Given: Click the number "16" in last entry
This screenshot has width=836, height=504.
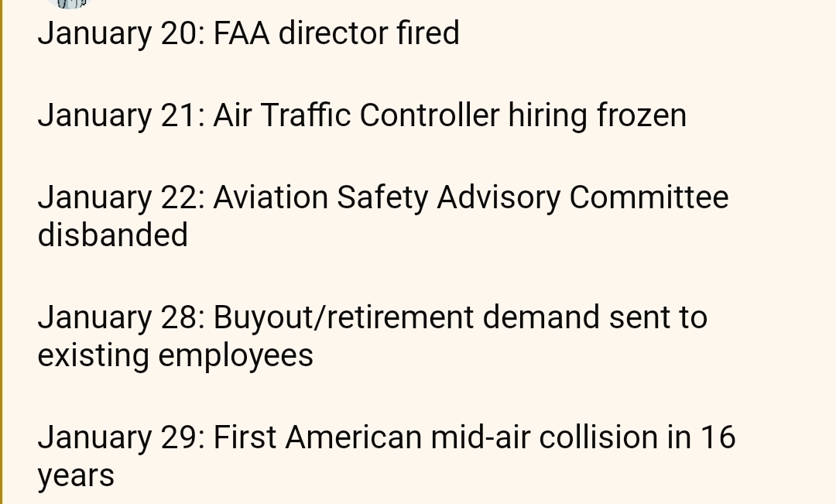Looking at the screenshot, I should 718,438.
